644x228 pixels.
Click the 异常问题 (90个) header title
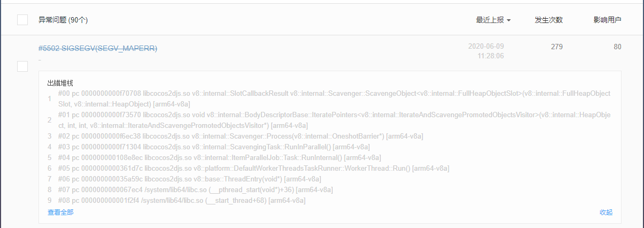tap(63, 20)
